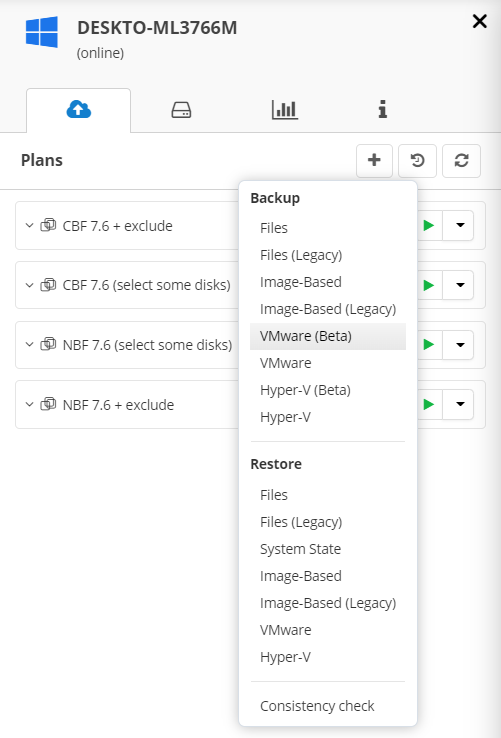Expand the CBF 7.6 (select some disks) plan
501x738 pixels.
[x=29, y=285]
